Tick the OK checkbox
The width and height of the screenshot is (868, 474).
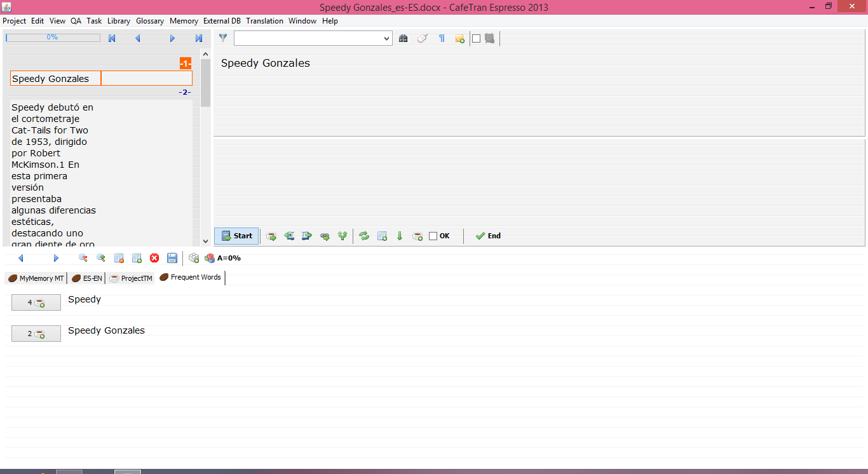click(x=433, y=236)
